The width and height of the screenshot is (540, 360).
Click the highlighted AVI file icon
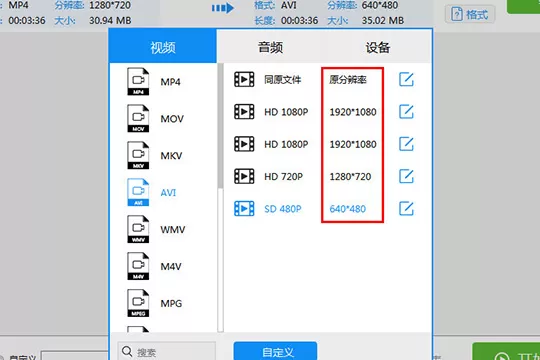click(138, 192)
